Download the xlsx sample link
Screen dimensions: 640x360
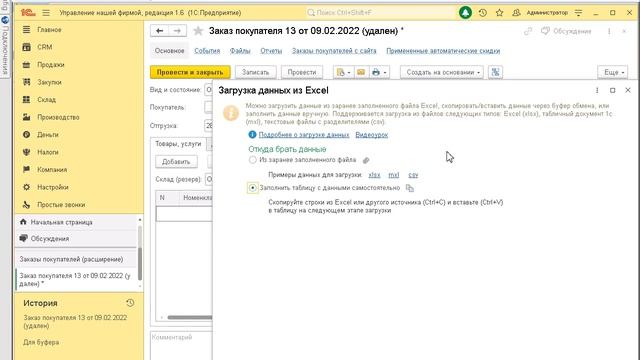point(374,175)
